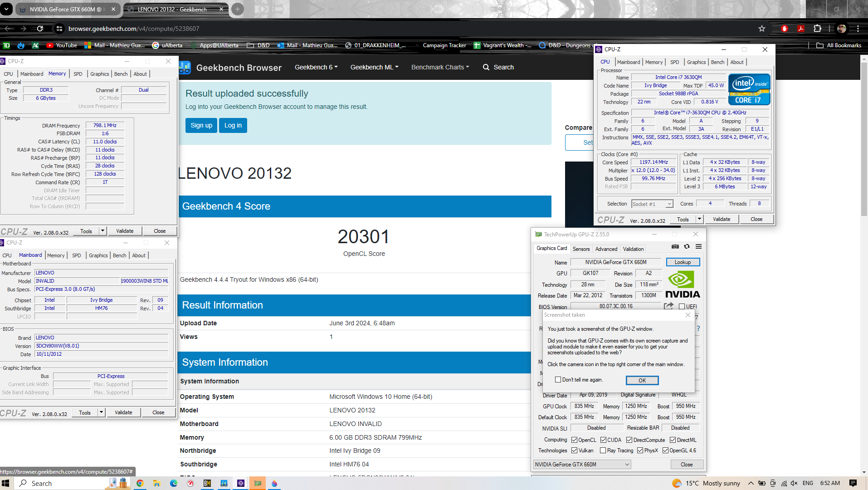Viewport: 868px width, 490px height.
Task: Open the CPU-Z purple taskbar icon
Action: (241, 483)
